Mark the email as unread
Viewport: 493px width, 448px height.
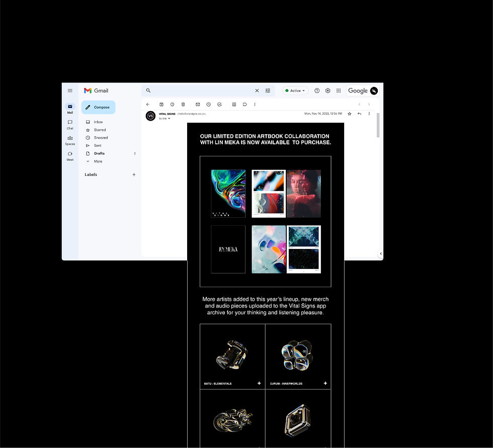coord(198,104)
